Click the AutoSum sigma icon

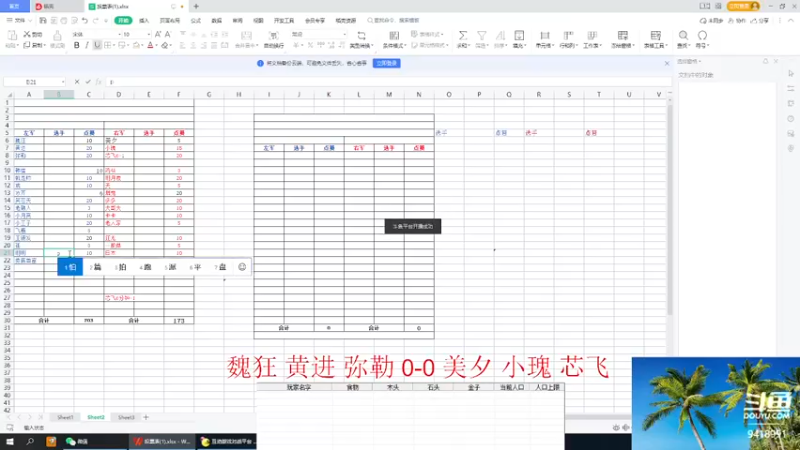pyautogui.click(x=463, y=35)
